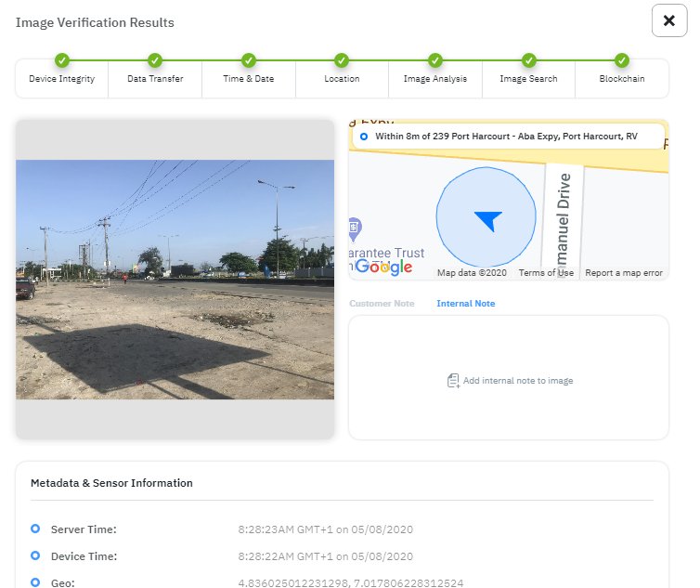Click the Google logo on the map
Image resolution: width=700 pixels, height=588 pixels.
coord(383,267)
